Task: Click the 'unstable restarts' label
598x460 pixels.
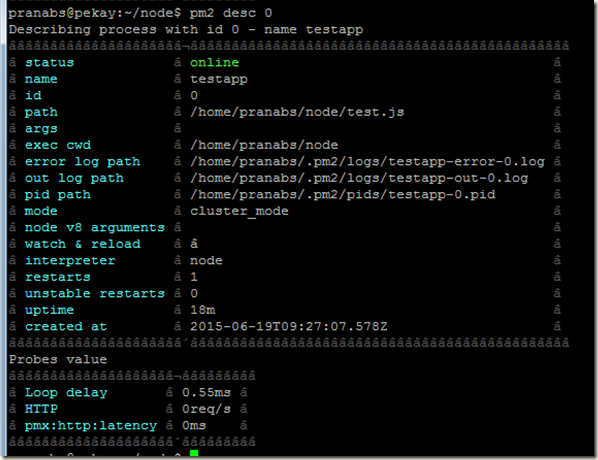Action: pyautogui.click(x=95, y=294)
